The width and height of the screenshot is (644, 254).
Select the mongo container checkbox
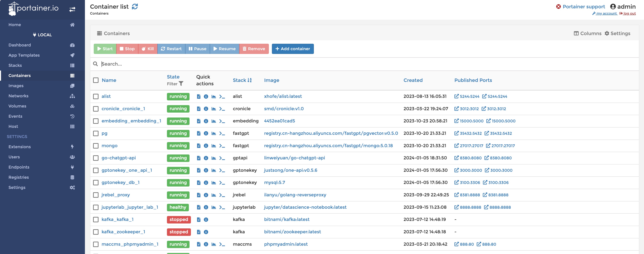(96, 146)
